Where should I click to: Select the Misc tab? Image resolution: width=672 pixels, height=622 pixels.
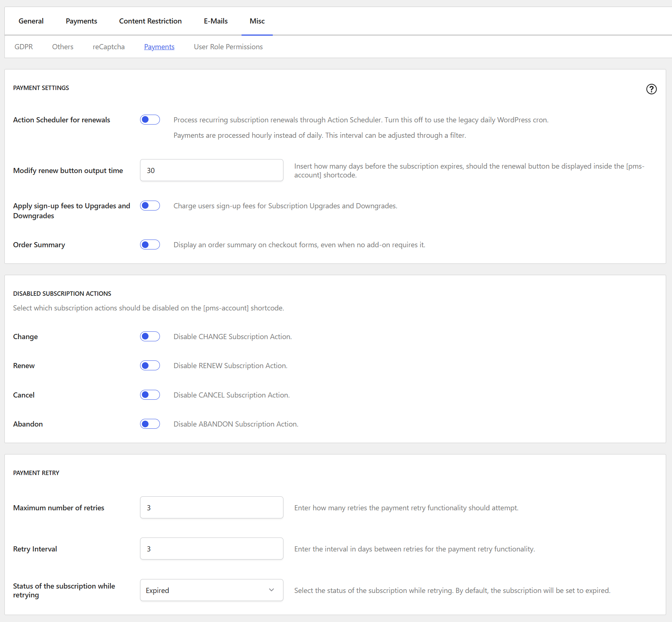coord(257,21)
